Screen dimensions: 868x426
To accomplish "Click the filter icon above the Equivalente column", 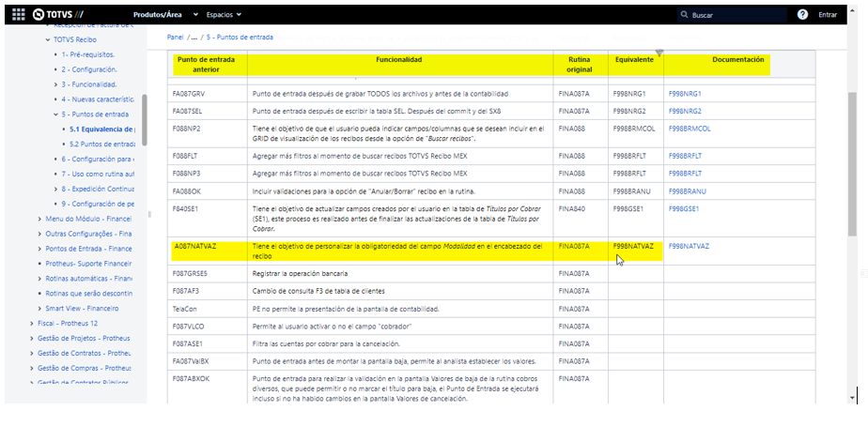I will (659, 53).
